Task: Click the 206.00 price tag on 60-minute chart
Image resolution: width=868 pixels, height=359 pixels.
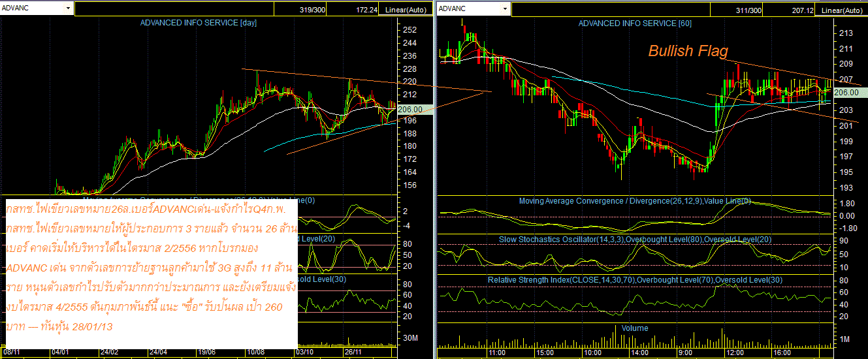Action: [x=850, y=93]
